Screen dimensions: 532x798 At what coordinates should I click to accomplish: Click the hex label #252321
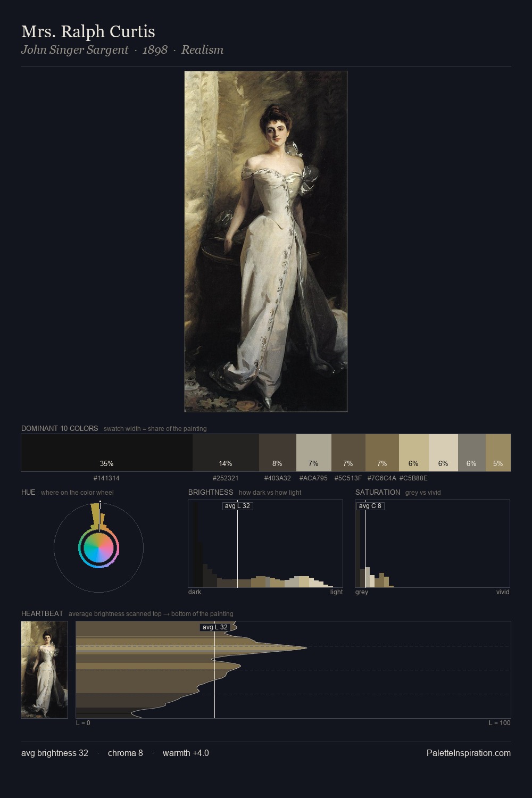(x=226, y=478)
